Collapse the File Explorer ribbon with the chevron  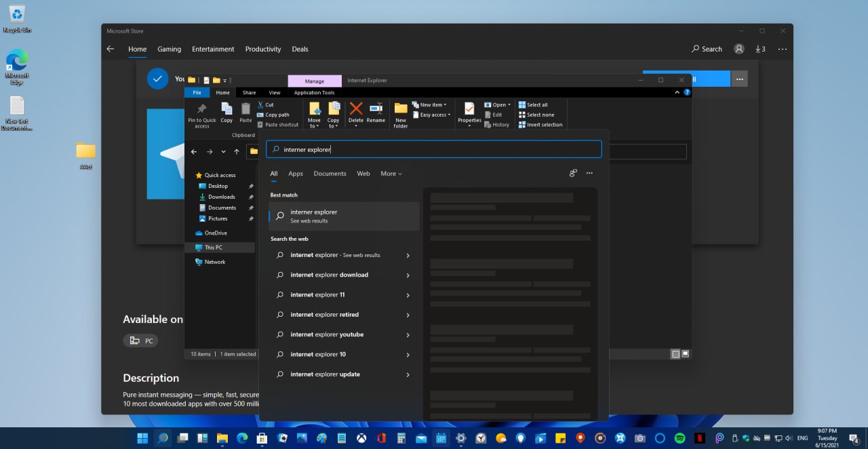pos(678,92)
